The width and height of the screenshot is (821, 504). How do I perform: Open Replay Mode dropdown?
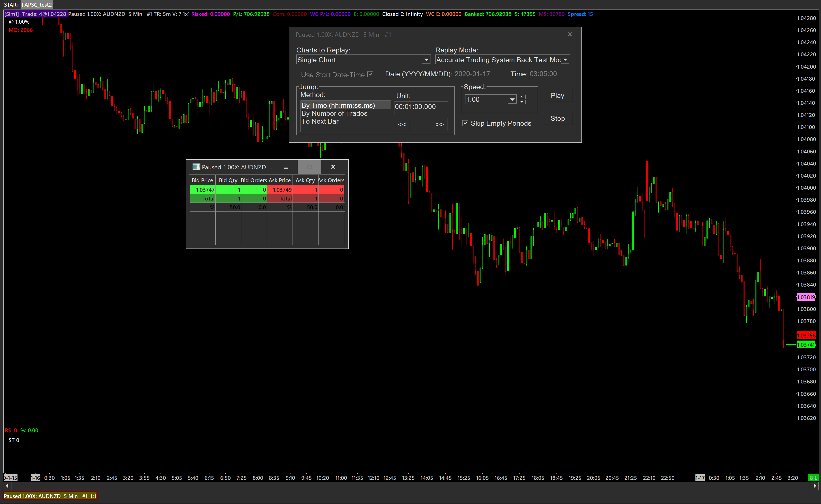[565, 60]
